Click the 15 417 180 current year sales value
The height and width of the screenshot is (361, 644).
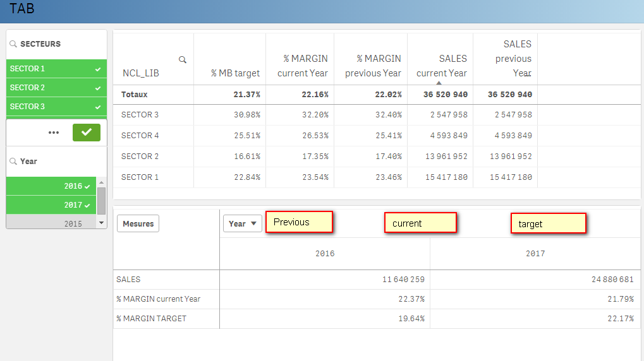coord(446,177)
